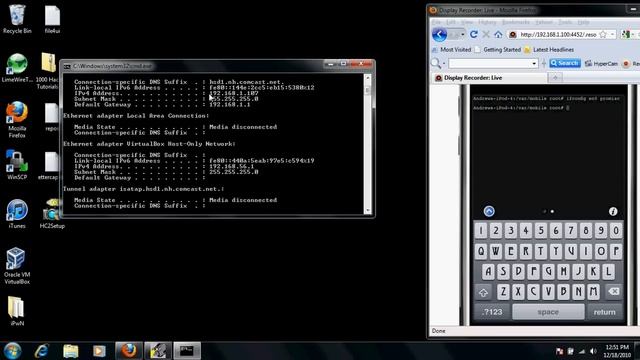The width and height of the screenshot is (640, 360).
Task: Open the History menu in Firefox
Action: tap(487, 22)
